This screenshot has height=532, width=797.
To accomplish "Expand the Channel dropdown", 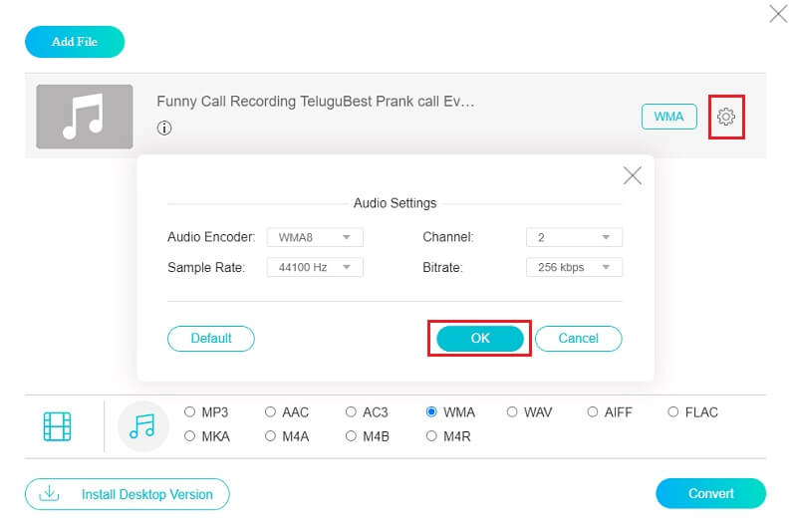I will (x=574, y=237).
